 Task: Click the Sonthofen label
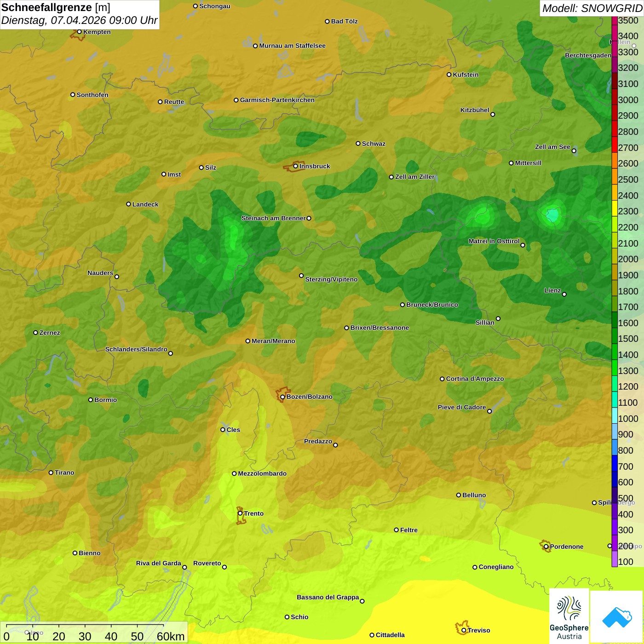tap(92, 95)
